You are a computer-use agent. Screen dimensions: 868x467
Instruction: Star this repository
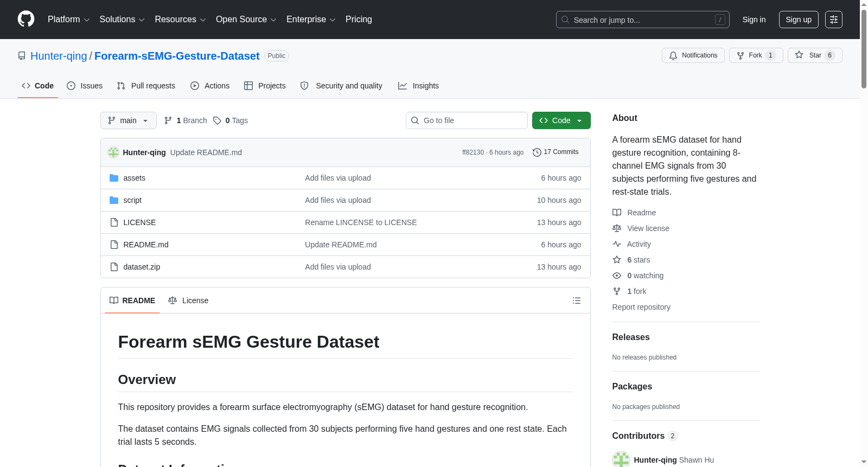point(815,55)
